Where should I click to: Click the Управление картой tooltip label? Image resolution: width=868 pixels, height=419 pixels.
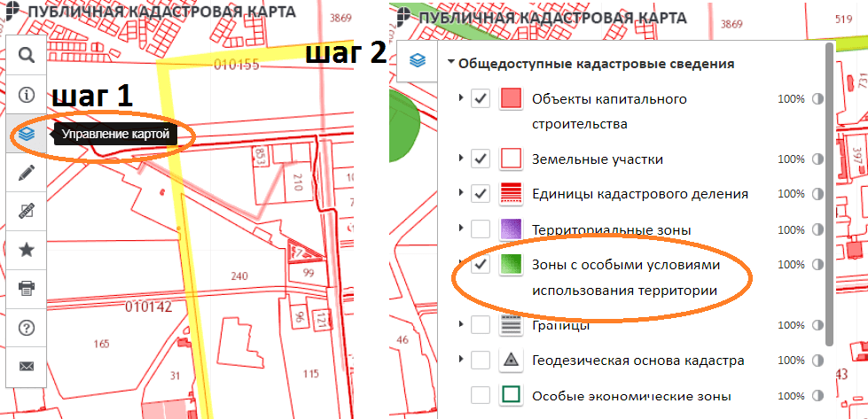(x=115, y=135)
